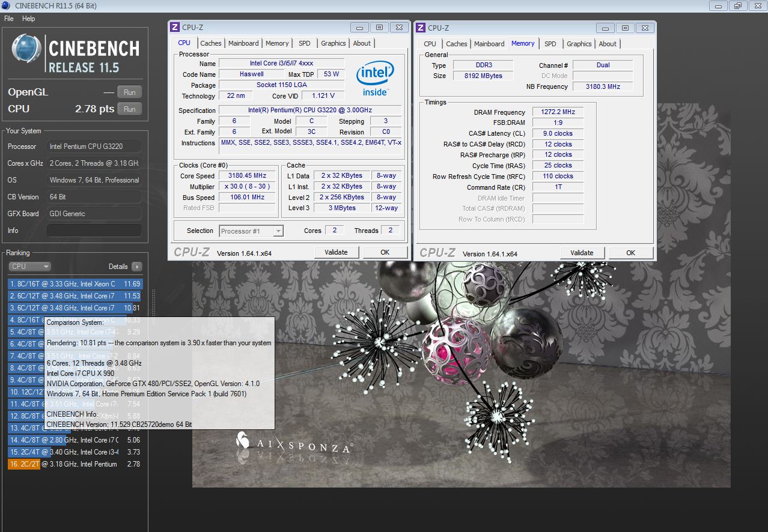The width and height of the screenshot is (768, 532).
Task: Click the Command Rate value 1T
Action: coord(558,187)
